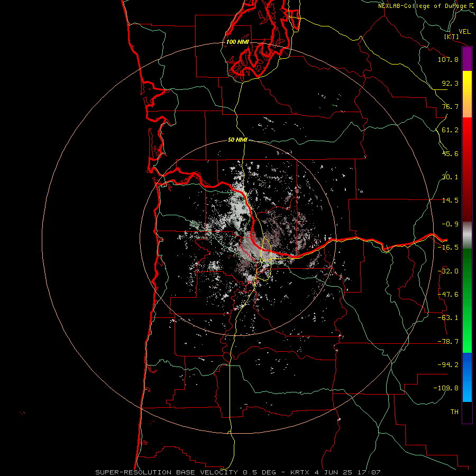Click the 76.7 velocity scale value
Viewport: 476px width, 476px height.
click(x=450, y=106)
